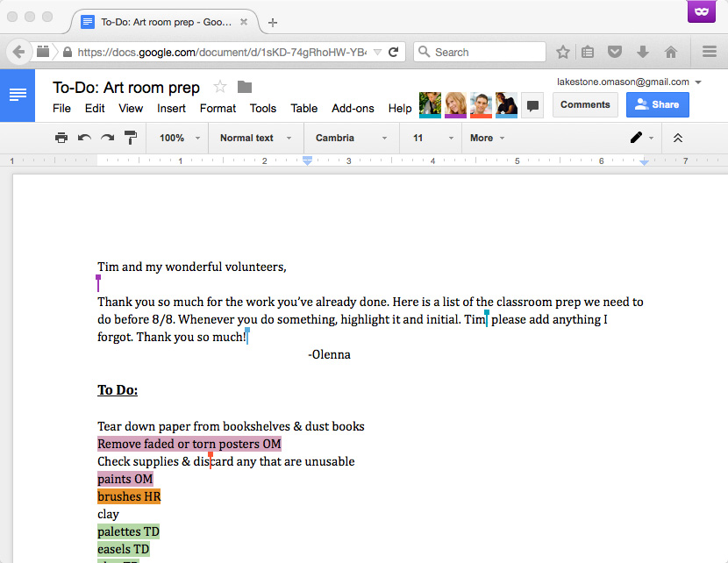
Task: Expand the editing mode pen dropdown
Action: (640, 138)
